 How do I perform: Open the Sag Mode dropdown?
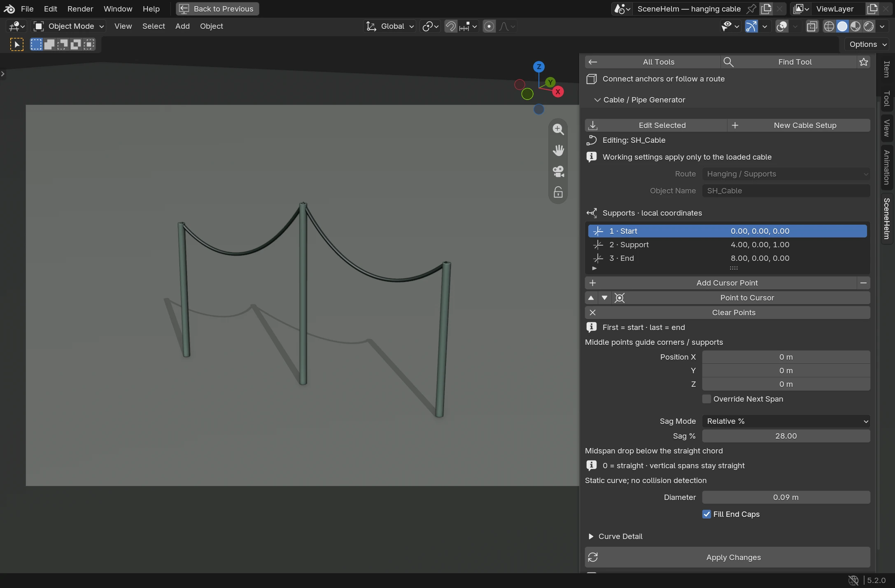(x=786, y=421)
